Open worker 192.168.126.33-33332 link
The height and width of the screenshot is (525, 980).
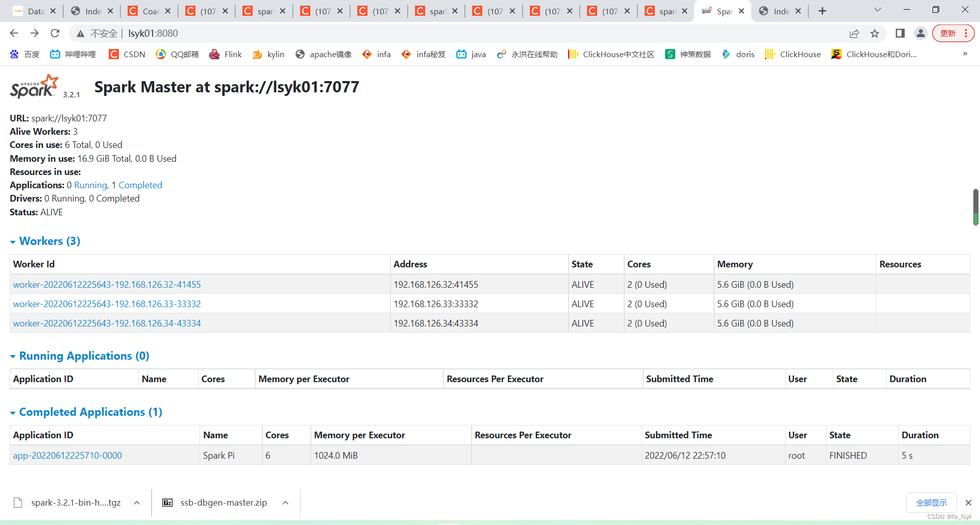pyautogui.click(x=107, y=304)
